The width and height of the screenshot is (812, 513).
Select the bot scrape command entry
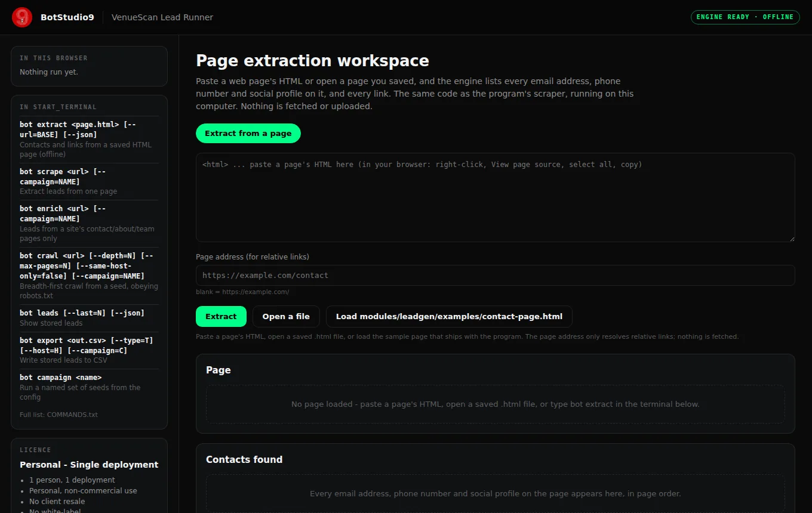(x=89, y=181)
